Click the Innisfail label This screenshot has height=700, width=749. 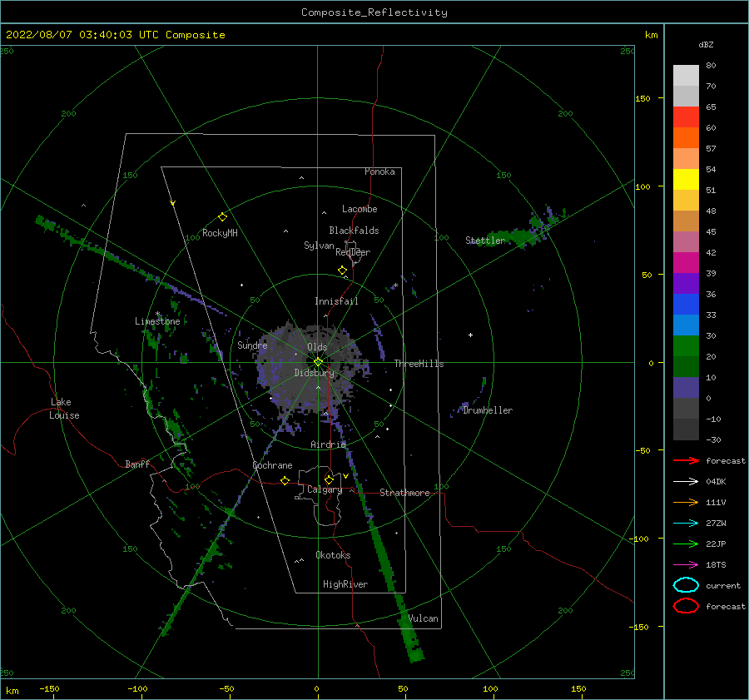336,301
